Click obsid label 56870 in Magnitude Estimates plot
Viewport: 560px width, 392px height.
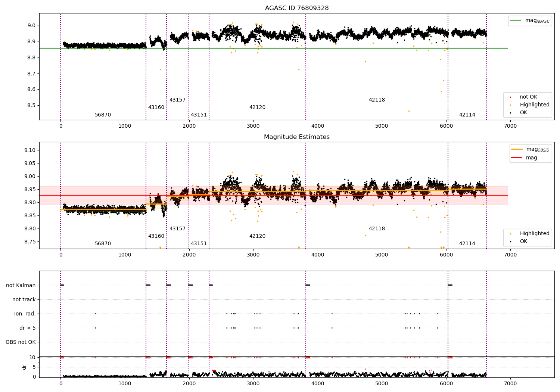coord(103,244)
